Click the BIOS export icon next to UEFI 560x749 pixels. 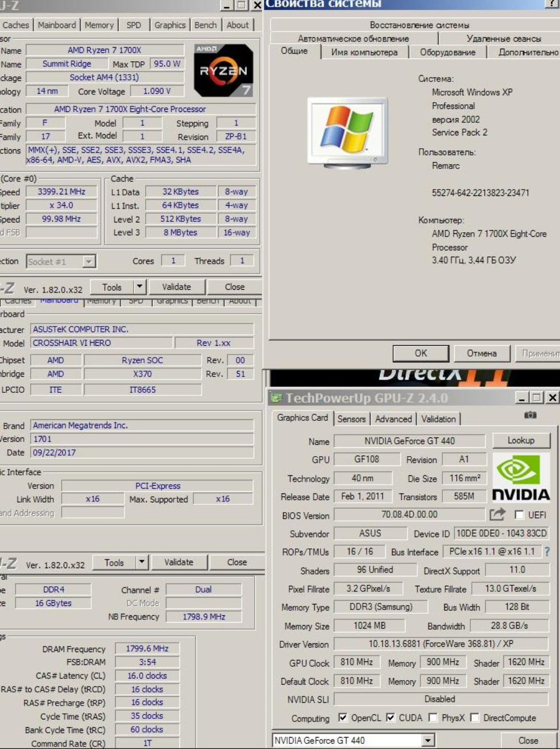coord(497,514)
